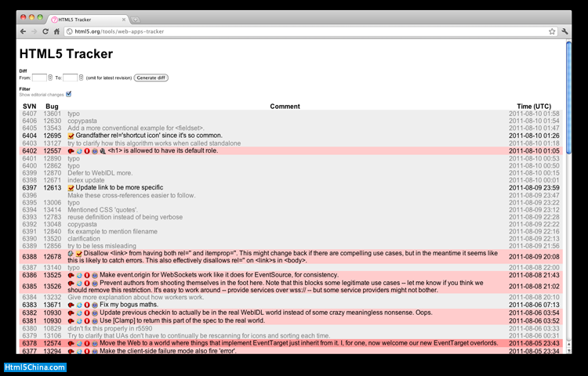The width and height of the screenshot is (588, 376).
Task: Open the wrench settings menu in browser
Action: [564, 31]
